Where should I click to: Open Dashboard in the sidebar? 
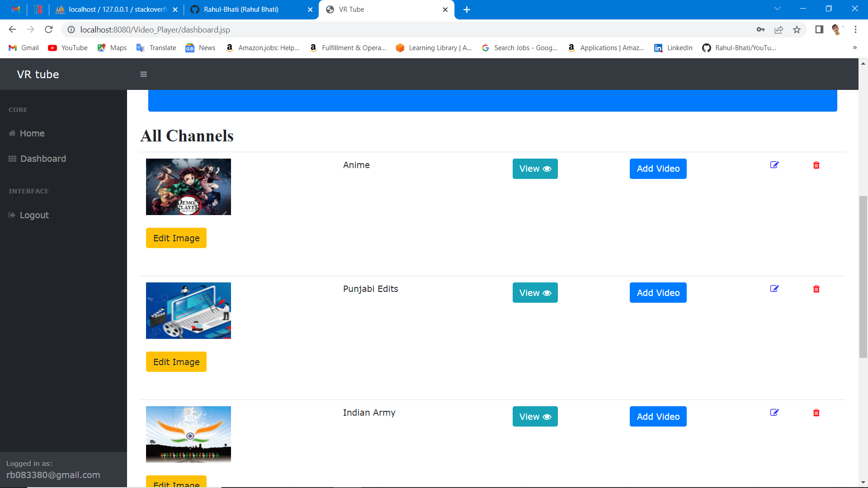(x=43, y=159)
